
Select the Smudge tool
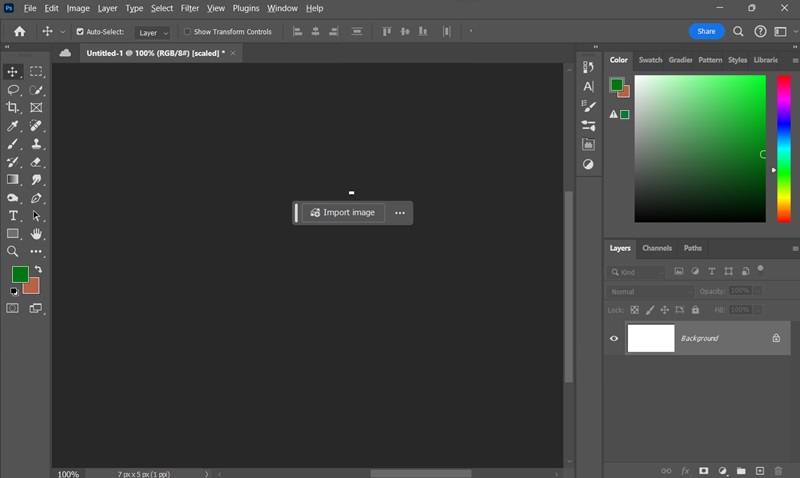pos(36,180)
